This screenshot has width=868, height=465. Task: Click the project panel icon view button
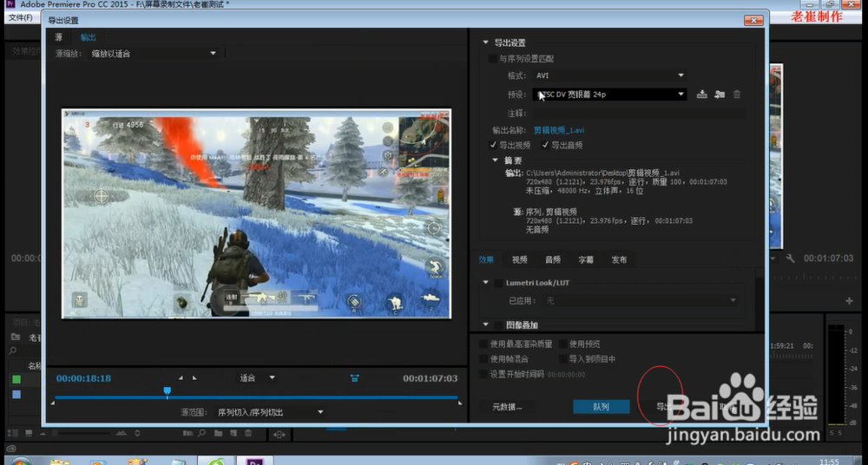(29, 433)
